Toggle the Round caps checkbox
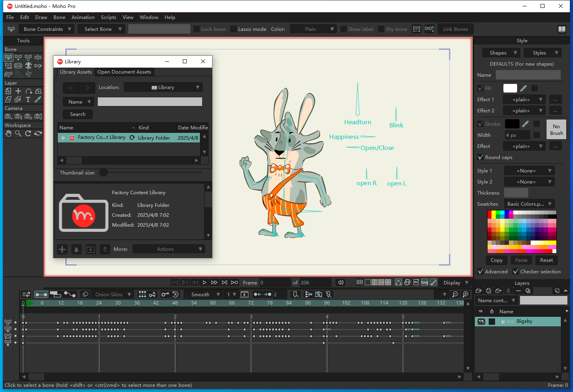Screen dimensions: 573x392 tap(481, 157)
